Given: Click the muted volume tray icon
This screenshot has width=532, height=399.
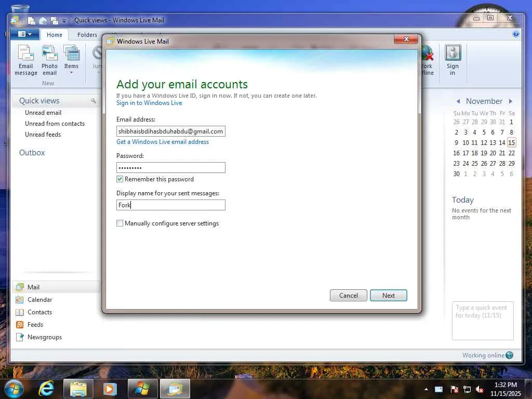Looking at the screenshot, I should (480, 389).
